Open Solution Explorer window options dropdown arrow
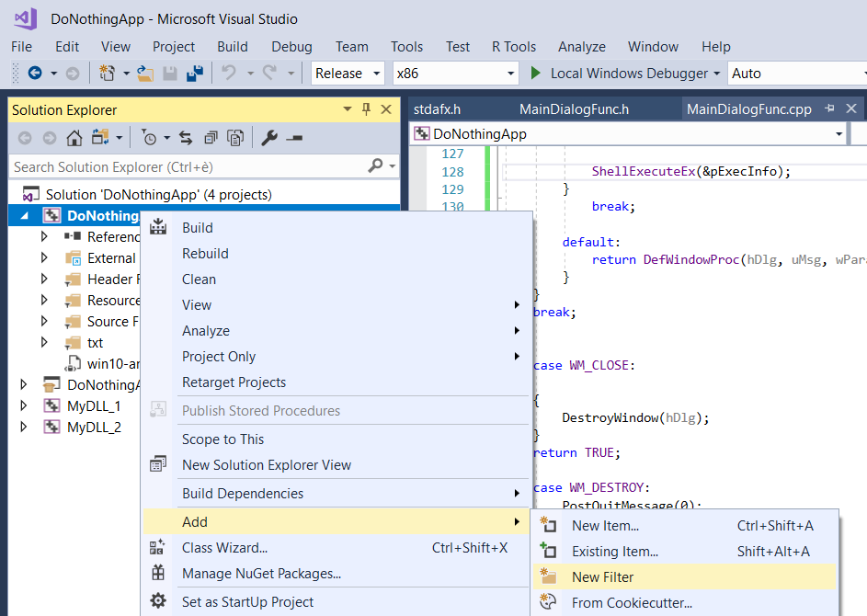The height and width of the screenshot is (616, 867). pos(348,109)
